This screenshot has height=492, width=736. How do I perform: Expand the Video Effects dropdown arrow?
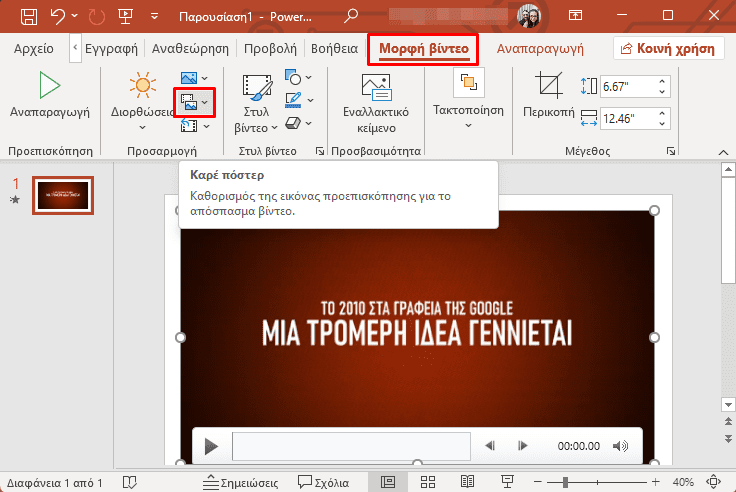click(309, 123)
